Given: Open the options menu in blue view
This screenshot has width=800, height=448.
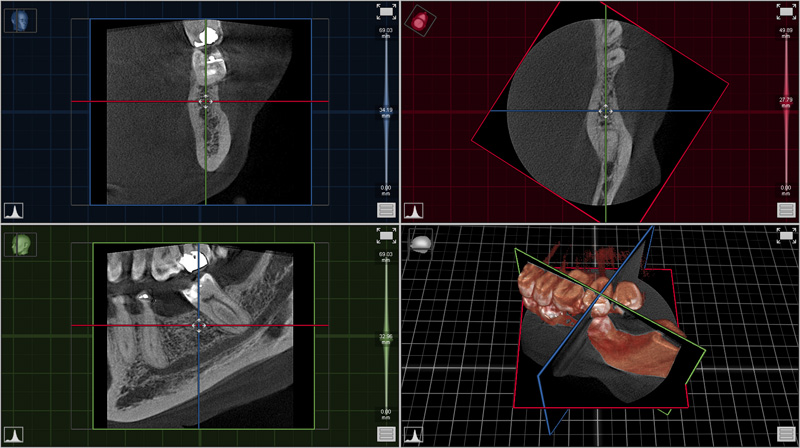Looking at the screenshot, I should 386,210.
